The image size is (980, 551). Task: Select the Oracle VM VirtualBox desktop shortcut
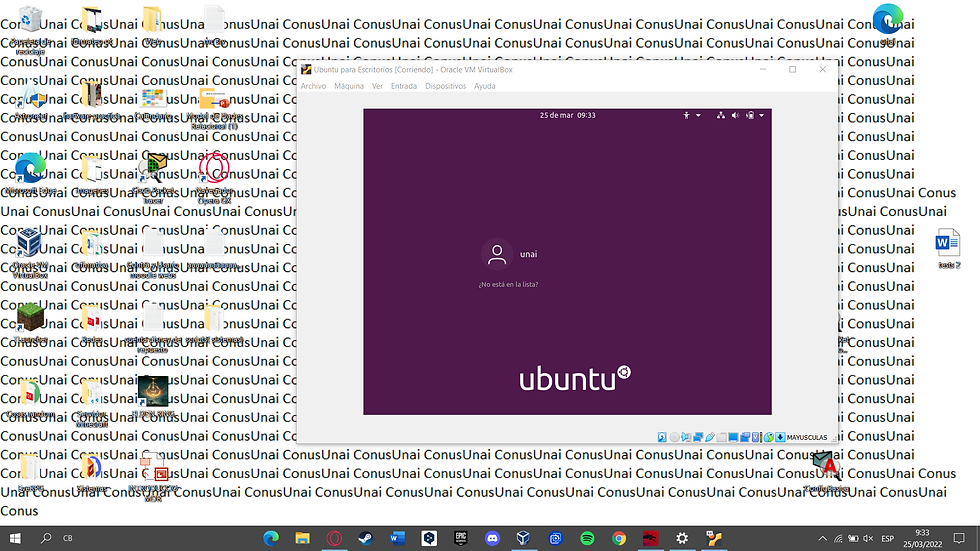click(x=29, y=253)
